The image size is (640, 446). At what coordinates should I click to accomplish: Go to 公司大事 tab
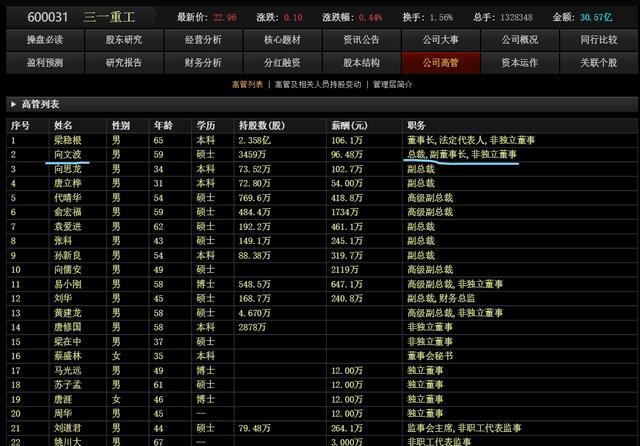(441, 40)
